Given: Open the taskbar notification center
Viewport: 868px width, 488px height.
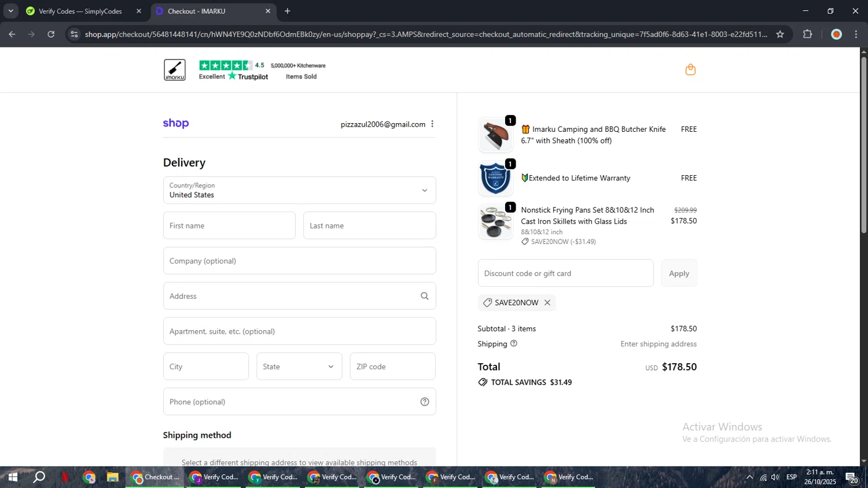Looking at the screenshot, I should pyautogui.click(x=852, y=478).
